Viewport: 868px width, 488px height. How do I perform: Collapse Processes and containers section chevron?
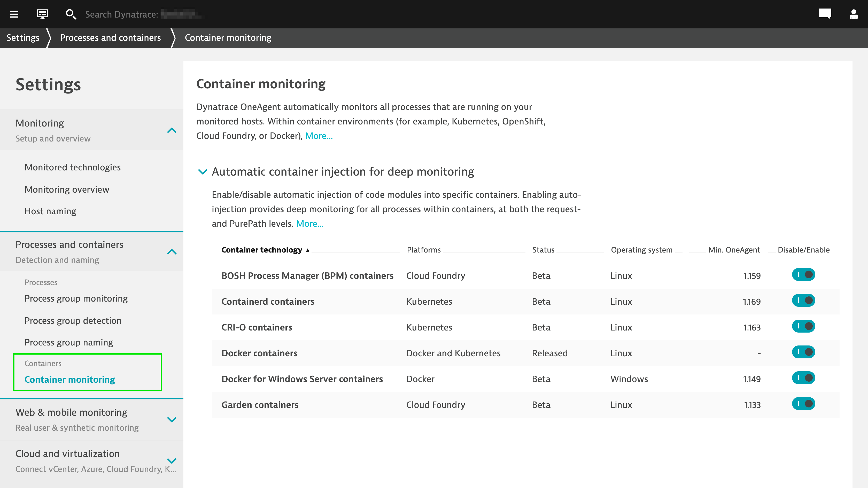click(x=172, y=251)
